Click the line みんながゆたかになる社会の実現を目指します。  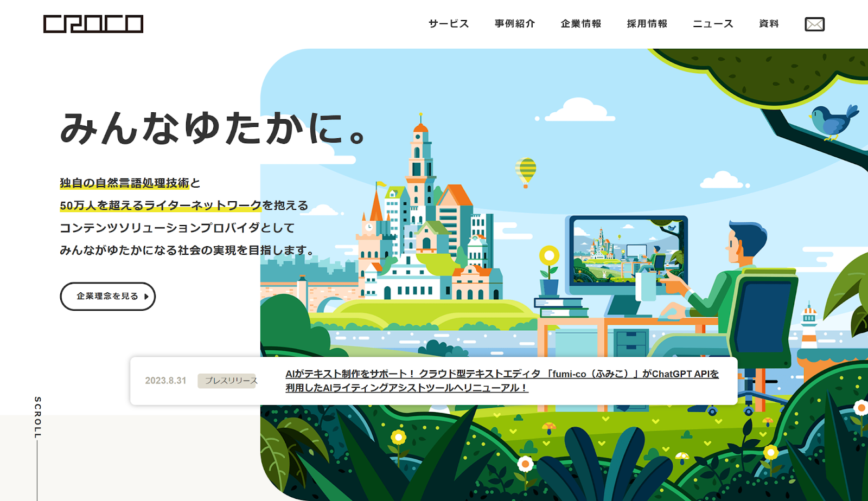[x=187, y=250]
